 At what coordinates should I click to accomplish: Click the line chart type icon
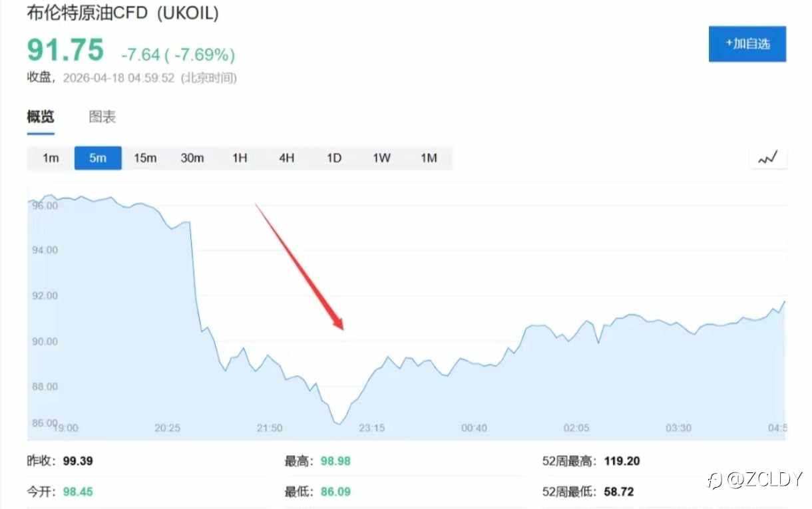767,158
